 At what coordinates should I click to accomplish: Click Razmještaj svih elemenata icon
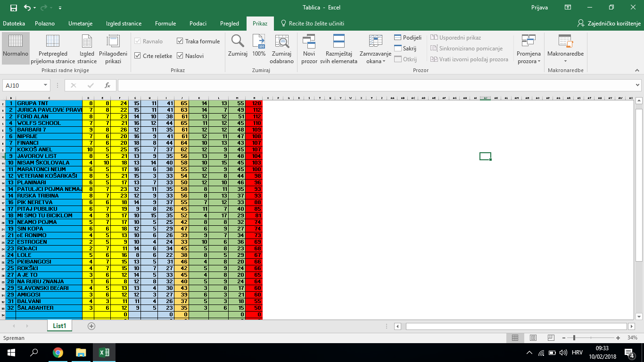pyautogui.click(x=339, y=42)
